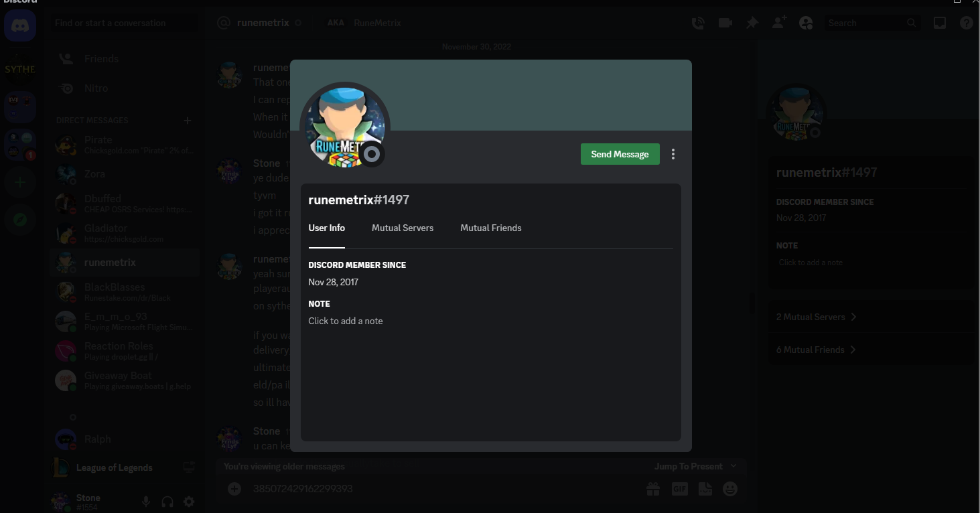This screenshot has height=513, width=980.
Task: Switch to the Mutual Friends tab
Action: tap(491, 228)
